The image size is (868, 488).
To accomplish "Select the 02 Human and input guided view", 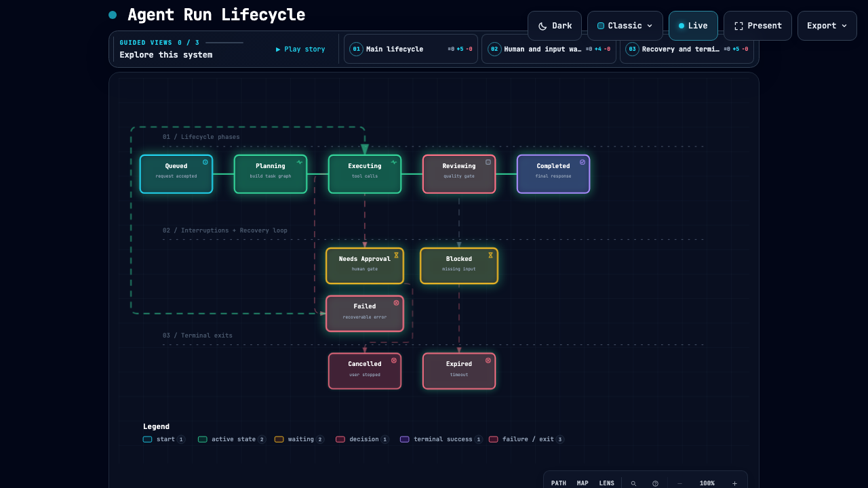I will point(549,49).
